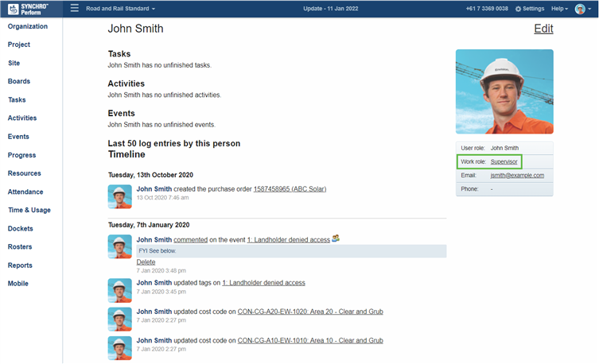Open Boards in the sidebar
Image resolution: width=599 pixels, height=364 pixels.
pos(19,81)
